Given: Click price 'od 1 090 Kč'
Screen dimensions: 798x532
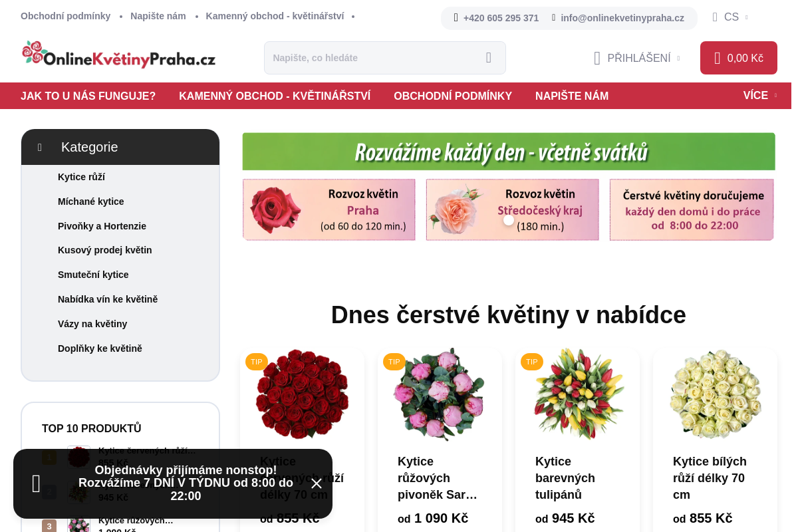Looking at the screenshot, I should coord(433,518).
